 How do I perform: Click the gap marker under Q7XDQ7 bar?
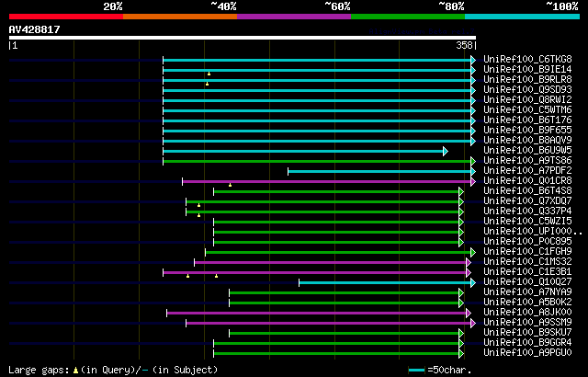click(198, 206)
